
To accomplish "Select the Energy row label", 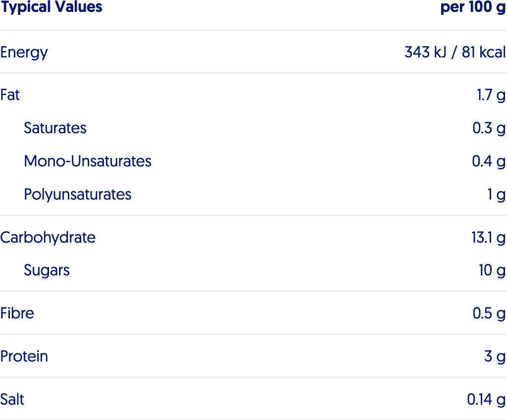I will (x=24, y=52).
